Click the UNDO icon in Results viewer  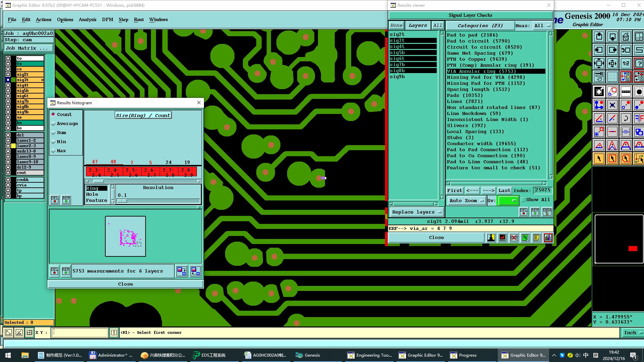[x=547, y=212]
